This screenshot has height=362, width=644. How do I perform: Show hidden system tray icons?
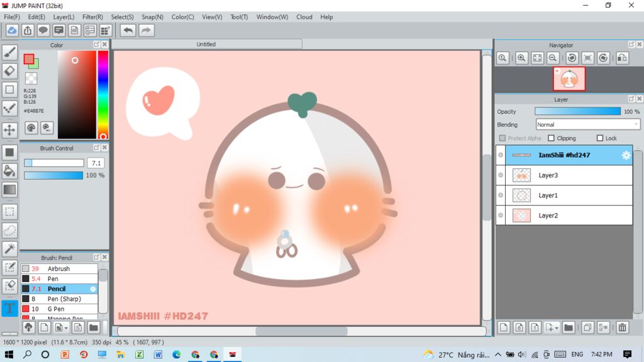498,354
